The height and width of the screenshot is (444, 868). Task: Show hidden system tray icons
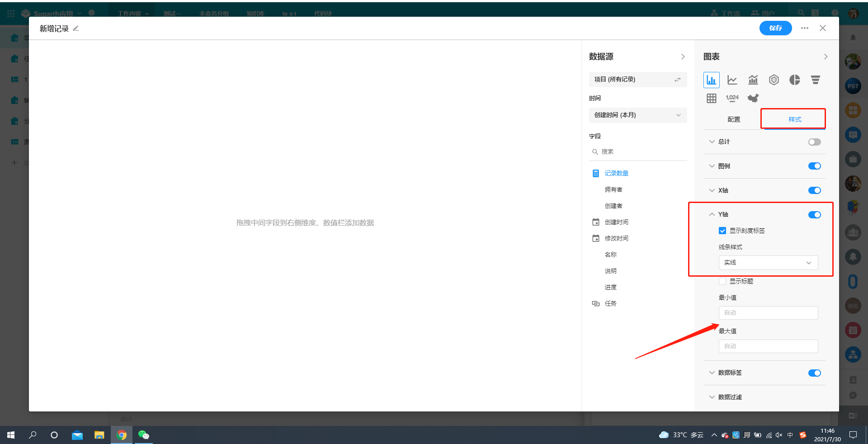(714, 435)
